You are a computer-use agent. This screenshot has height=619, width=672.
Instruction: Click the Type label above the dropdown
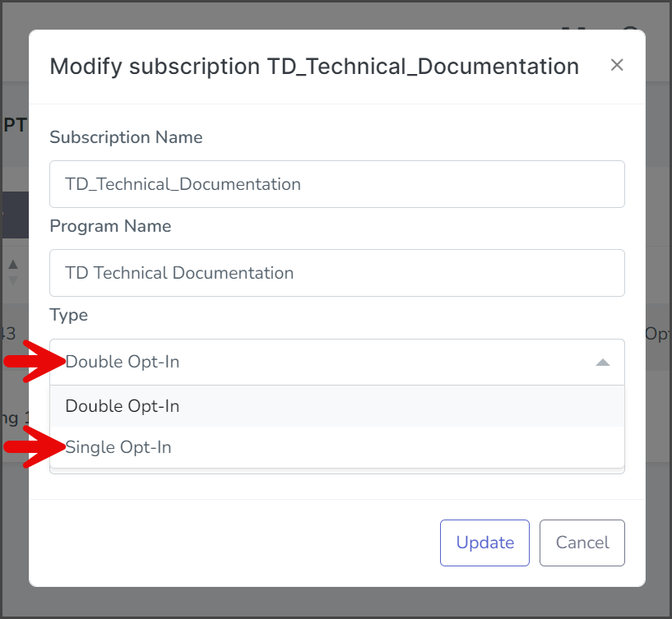point(68,315)
